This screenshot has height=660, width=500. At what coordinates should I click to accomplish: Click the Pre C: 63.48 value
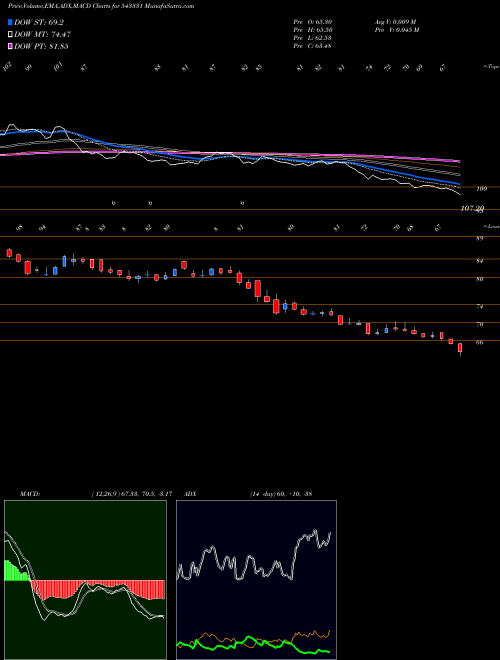click(312, 45)
